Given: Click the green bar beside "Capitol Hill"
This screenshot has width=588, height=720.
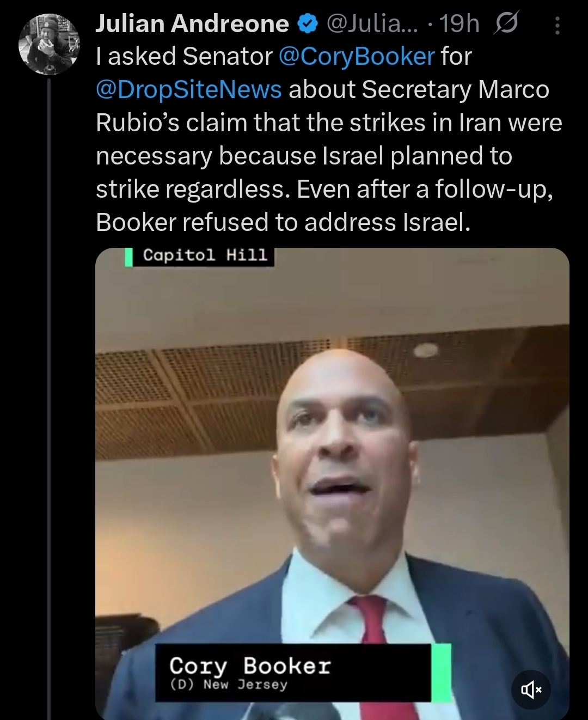Looking at the screenshot, I should coord(129,257).
